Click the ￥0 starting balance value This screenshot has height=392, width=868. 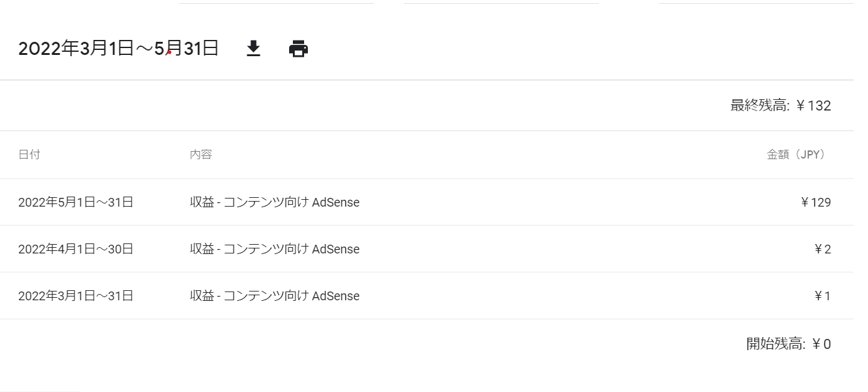pyautogui.click(x=821, y=344)
